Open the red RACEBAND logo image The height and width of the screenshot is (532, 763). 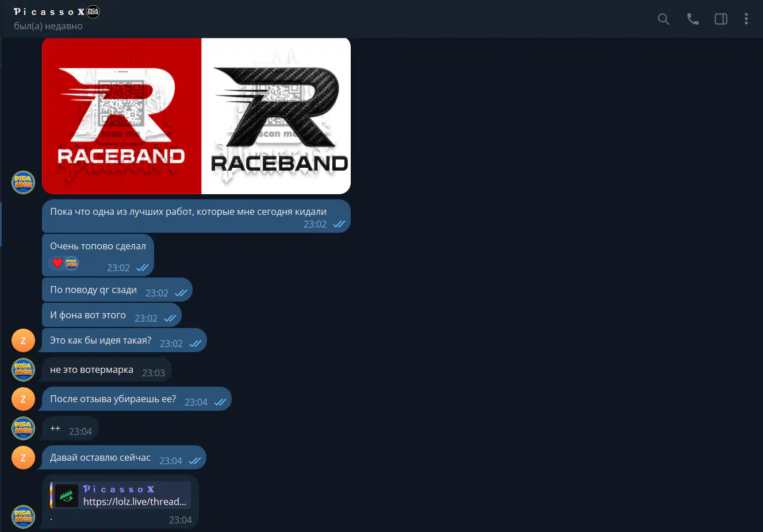pyautogui.click(x=122, y=116)
